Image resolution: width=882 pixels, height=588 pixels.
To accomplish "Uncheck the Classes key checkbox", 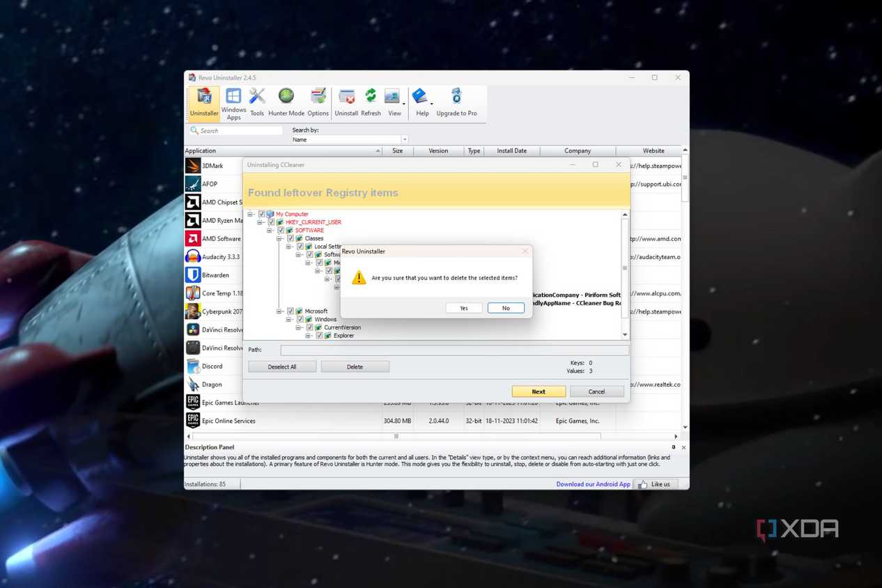I will click(291, 239).
